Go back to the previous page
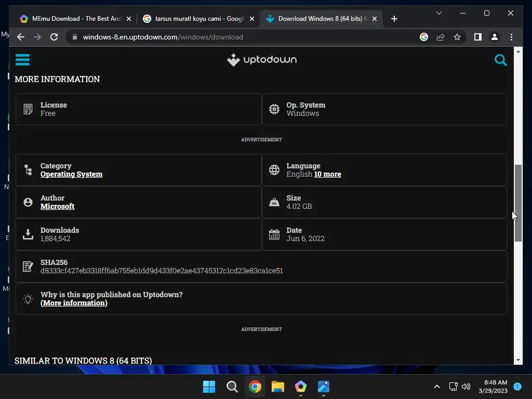532x399 pixels. (21, 37)
